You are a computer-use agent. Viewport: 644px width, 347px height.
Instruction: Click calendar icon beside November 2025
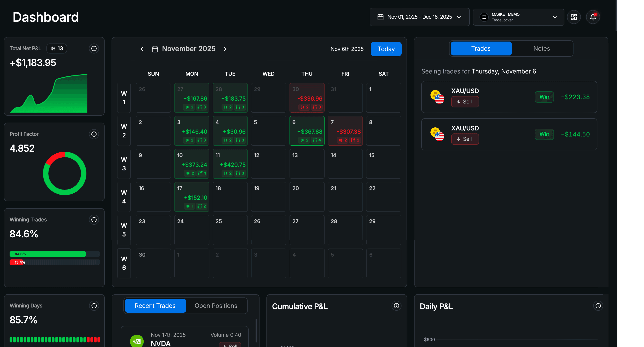(x=155, y=49)
